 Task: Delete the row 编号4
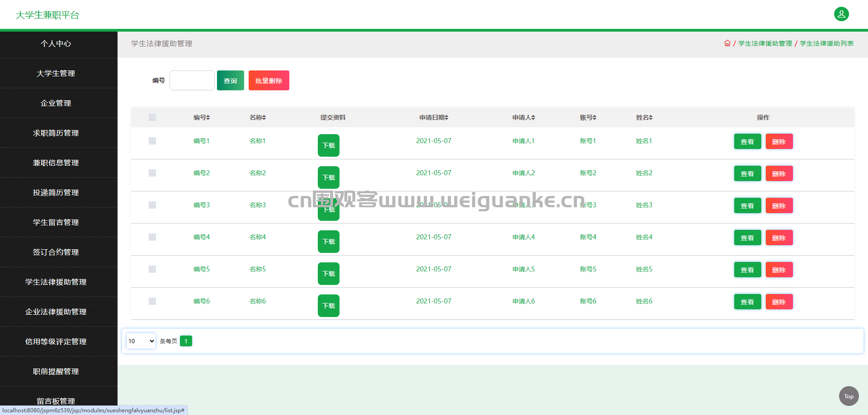click(779, 238)
